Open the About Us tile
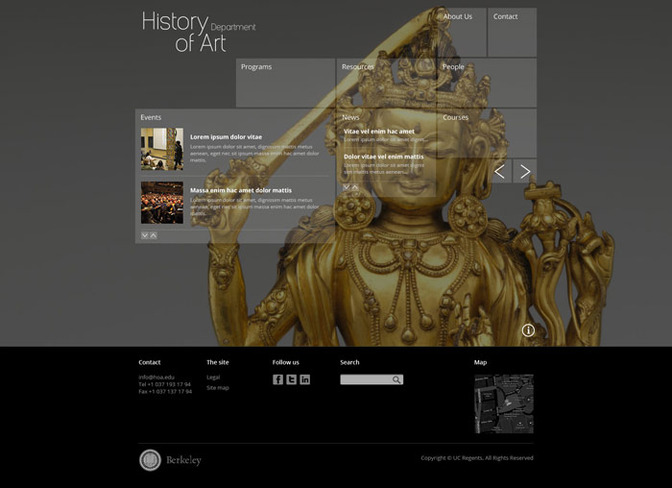This screenshot has width=672, height=488. click(462, 32)
